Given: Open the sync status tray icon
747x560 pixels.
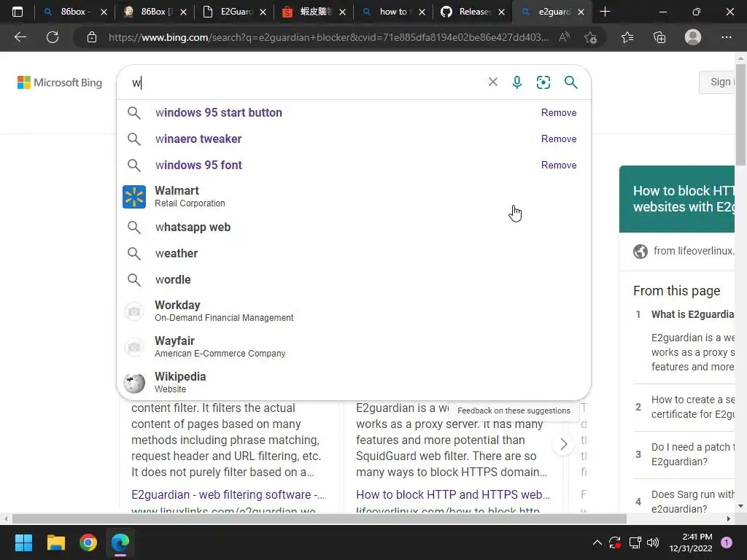Looking at the screenshot, I should tap(615, 542).
